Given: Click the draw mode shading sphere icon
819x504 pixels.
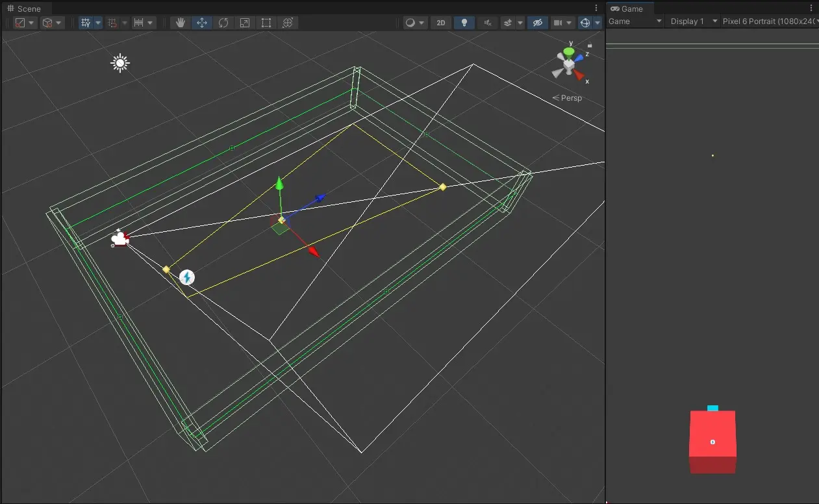Looking at the screenshot, I should pyautogui.click(x=410, y=23).
